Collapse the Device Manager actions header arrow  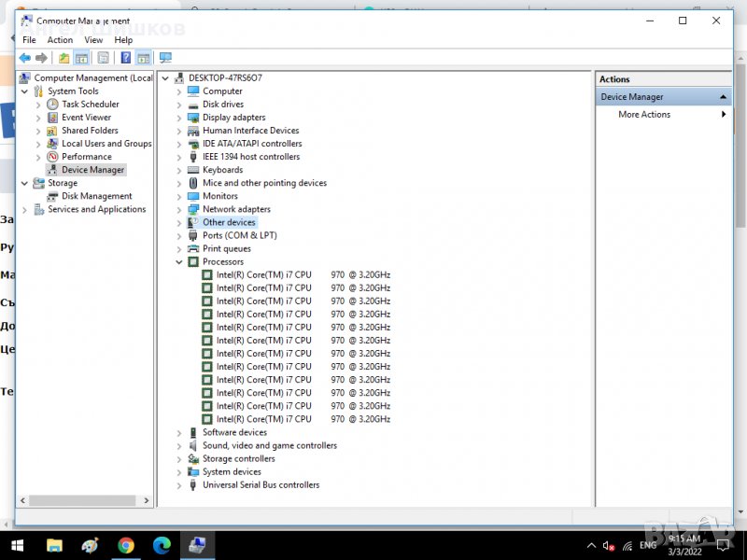pos(724,97)
